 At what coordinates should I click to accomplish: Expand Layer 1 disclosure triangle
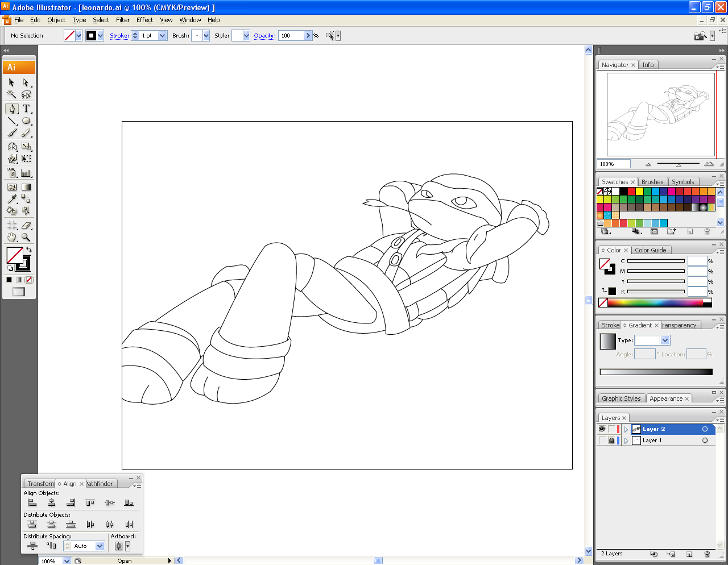[626, 441]
